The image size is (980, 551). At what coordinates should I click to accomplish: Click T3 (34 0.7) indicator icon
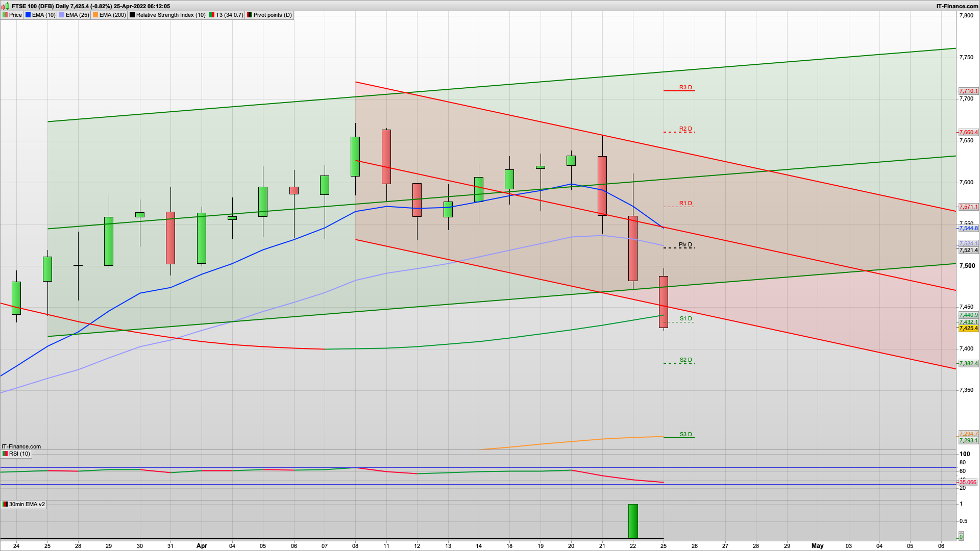(212, 15)
